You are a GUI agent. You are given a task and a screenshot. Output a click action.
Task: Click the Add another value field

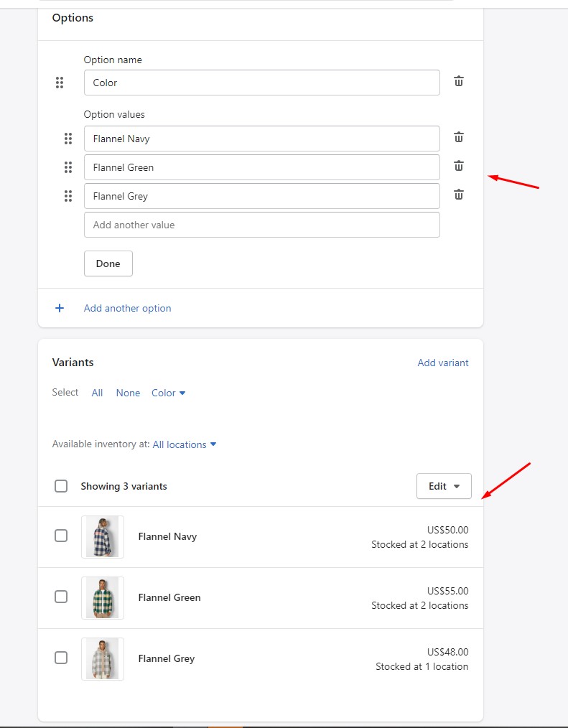[x=261, y=225]
